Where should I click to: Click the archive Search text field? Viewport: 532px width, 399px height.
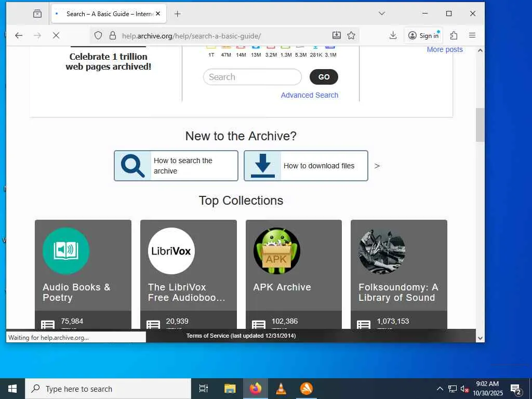(x=252, y=77)
